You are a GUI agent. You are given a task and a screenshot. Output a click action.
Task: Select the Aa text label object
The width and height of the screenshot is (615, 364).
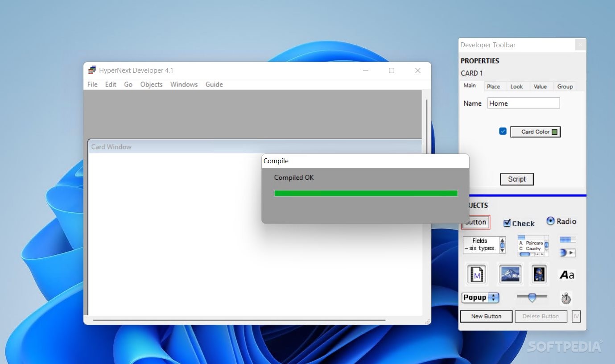click(x=567, y=275)
